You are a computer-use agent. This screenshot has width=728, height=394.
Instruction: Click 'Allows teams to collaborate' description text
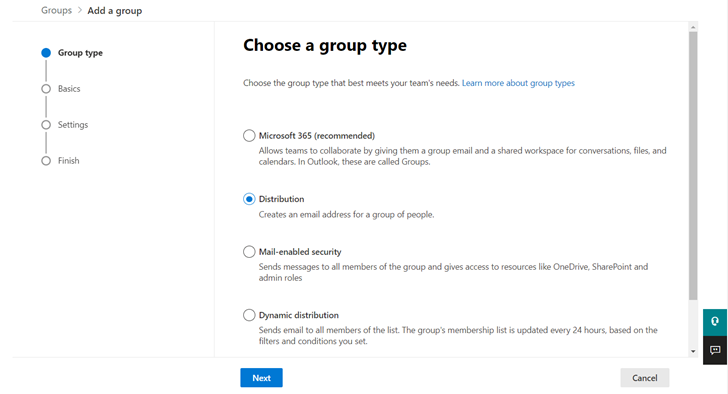[x=462, y=156]
